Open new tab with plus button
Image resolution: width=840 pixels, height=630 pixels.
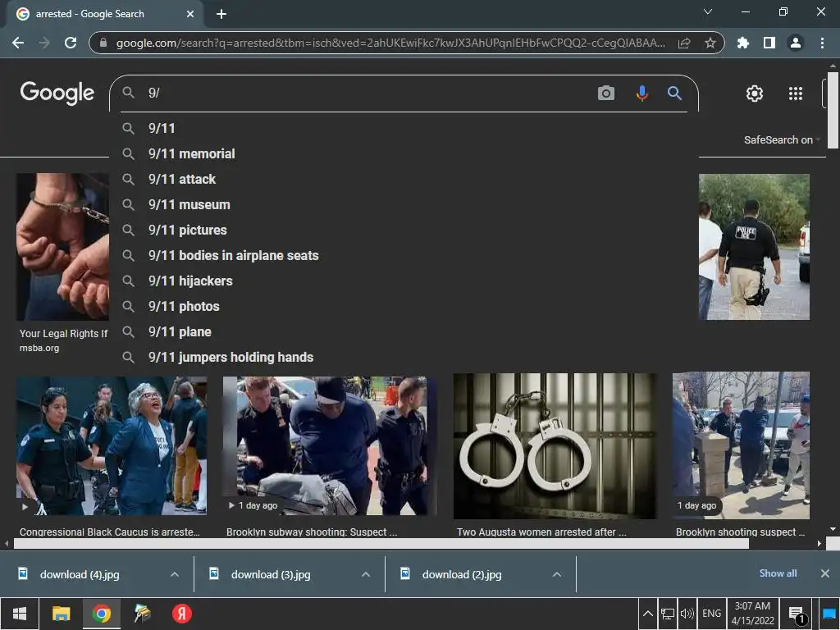221,14
